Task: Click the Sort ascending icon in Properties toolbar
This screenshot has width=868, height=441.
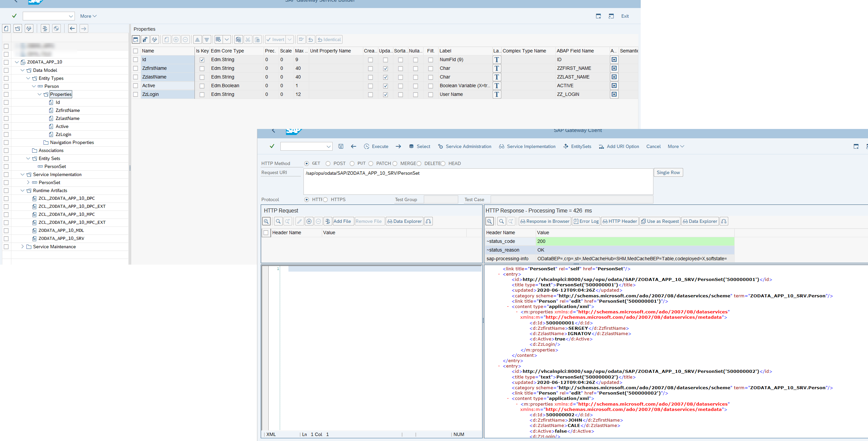Action: (x=198, y=40)
